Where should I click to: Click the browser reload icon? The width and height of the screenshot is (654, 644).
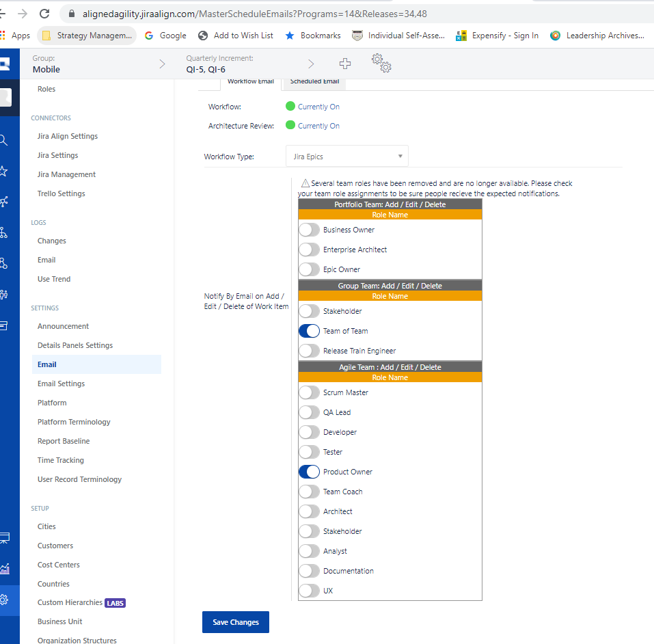pos(44,14)
